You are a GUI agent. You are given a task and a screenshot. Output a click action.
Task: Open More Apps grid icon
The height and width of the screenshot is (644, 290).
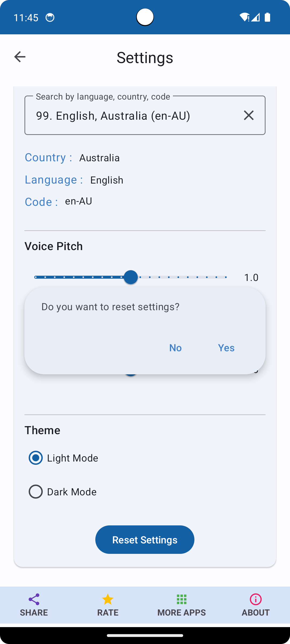tap(182, 599)
